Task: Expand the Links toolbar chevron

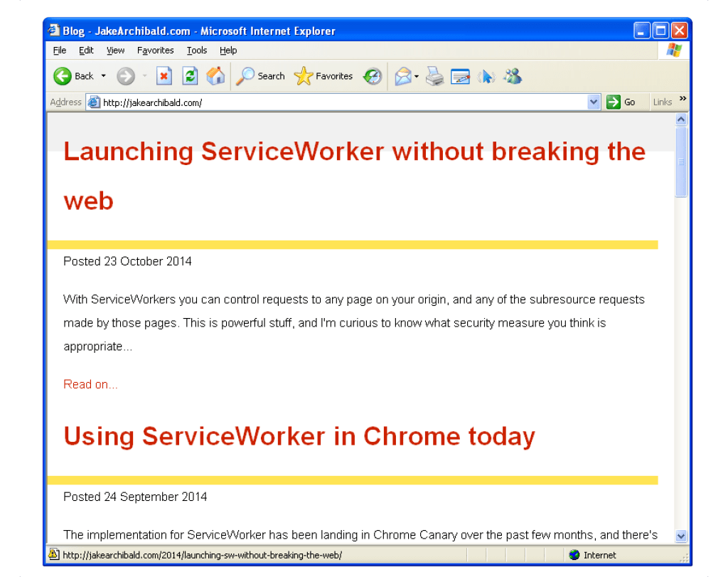Action: [x=683, y=99]
